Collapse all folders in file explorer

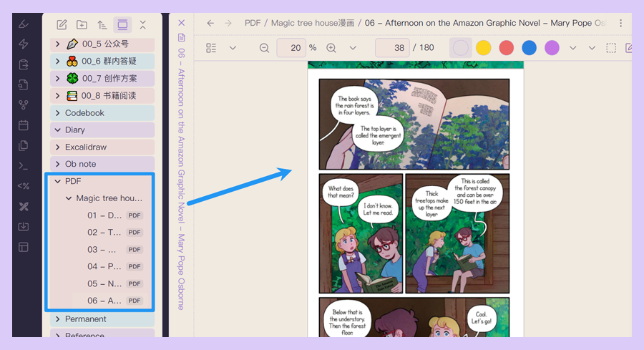point(142,24)
